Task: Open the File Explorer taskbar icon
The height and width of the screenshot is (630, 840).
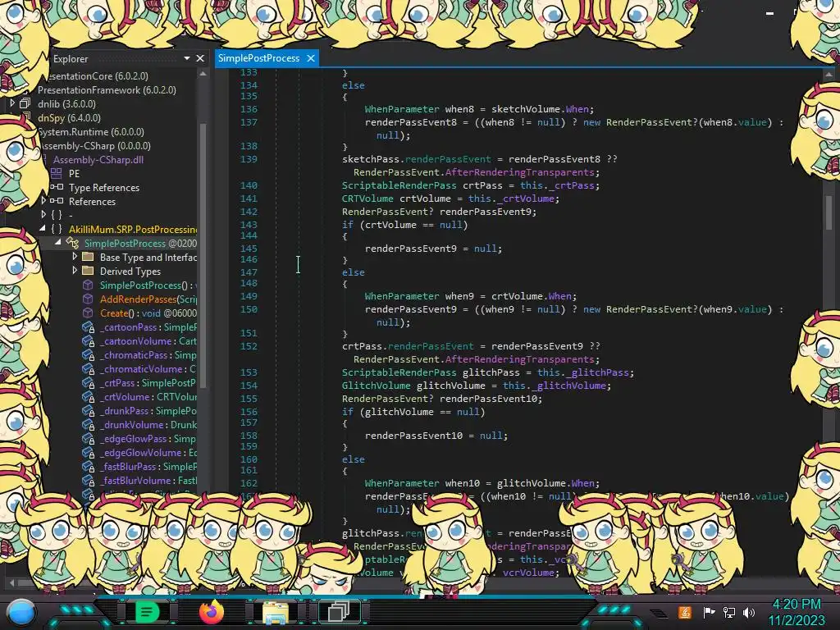Action: coord(276,612)
